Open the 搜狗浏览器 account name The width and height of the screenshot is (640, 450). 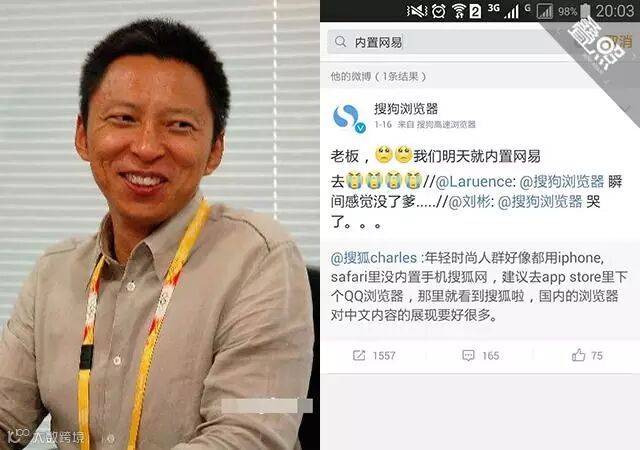click(406, 109)
